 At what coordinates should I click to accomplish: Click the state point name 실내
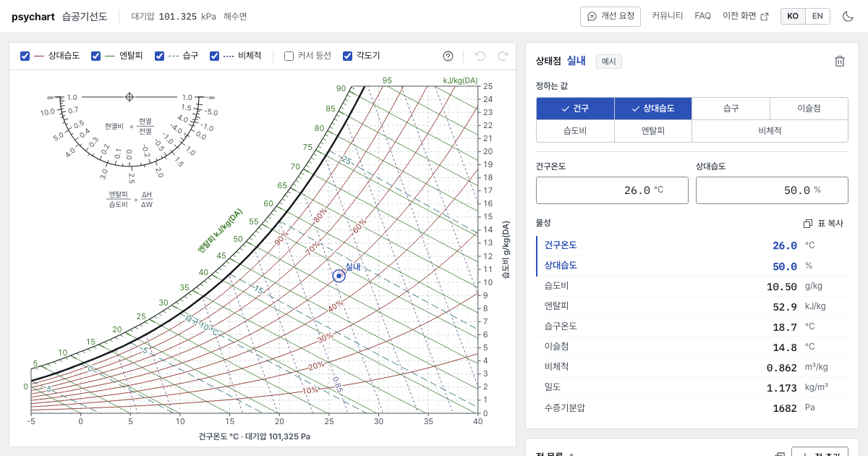tap(576, 61)
